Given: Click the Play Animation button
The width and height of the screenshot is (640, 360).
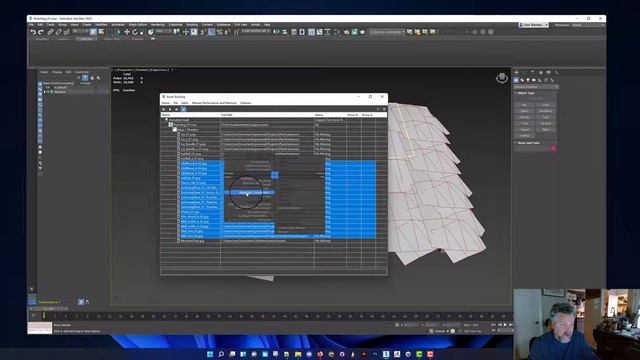Looking at the screenshot, I should [505, 325].
